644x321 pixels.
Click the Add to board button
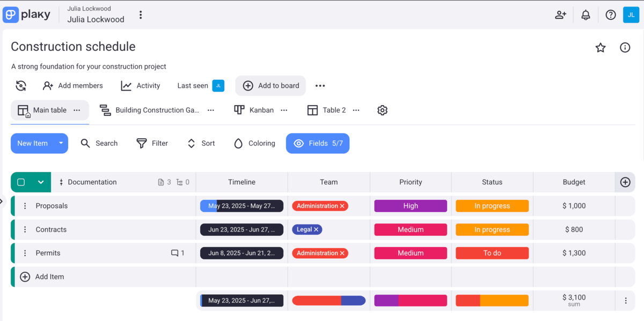tap(271, 86)
